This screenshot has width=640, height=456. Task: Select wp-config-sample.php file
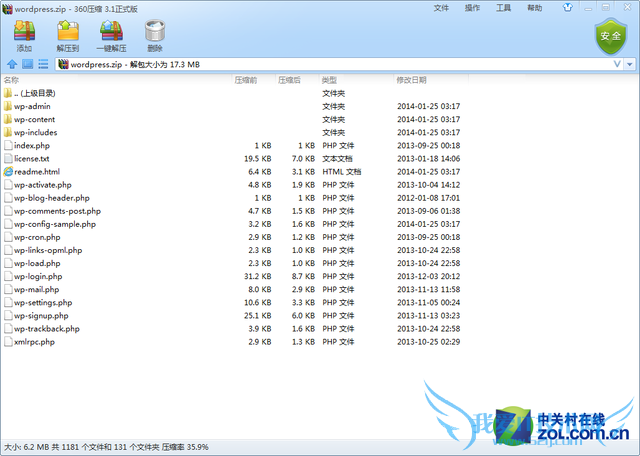55,224
